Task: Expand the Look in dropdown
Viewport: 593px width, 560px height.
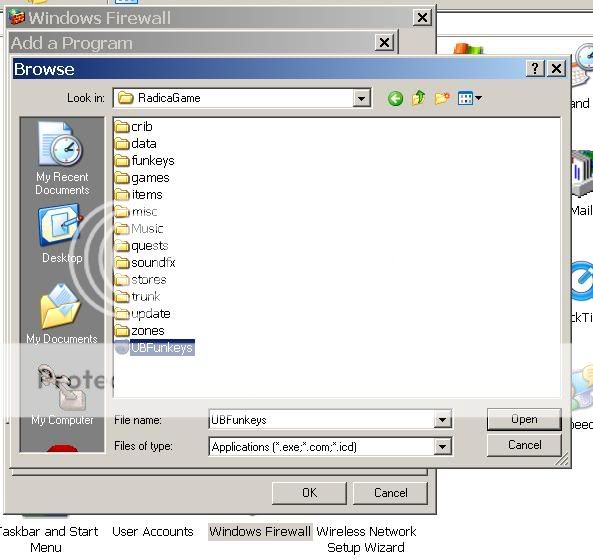Action: tap(362, 99)
